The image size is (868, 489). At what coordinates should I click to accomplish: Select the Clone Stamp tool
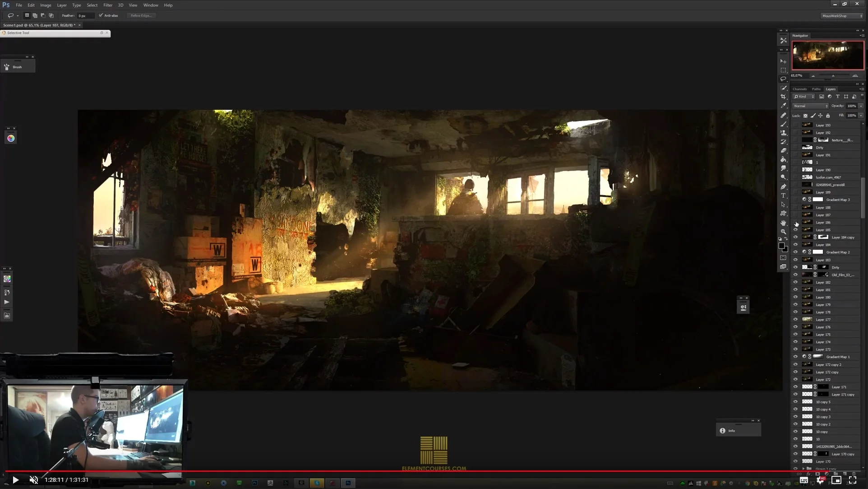coord(783,133)
